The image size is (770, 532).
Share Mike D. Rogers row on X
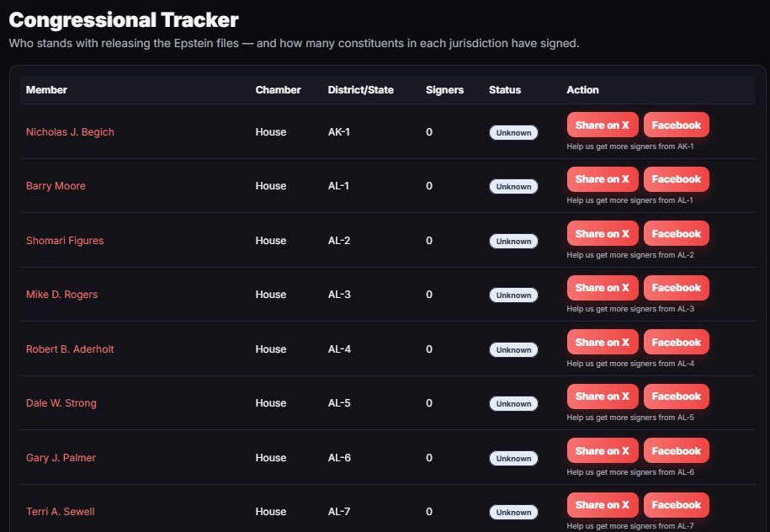603,288
